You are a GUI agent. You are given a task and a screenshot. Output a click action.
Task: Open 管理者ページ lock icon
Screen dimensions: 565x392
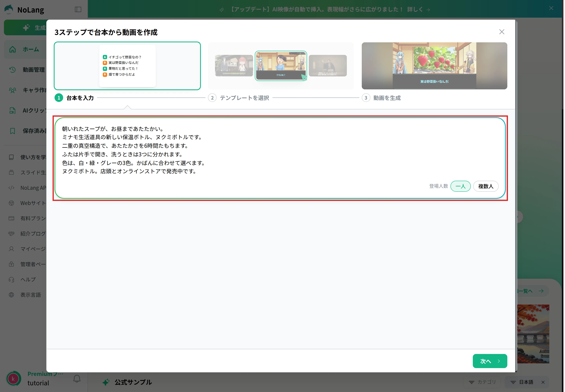(12, 264)
